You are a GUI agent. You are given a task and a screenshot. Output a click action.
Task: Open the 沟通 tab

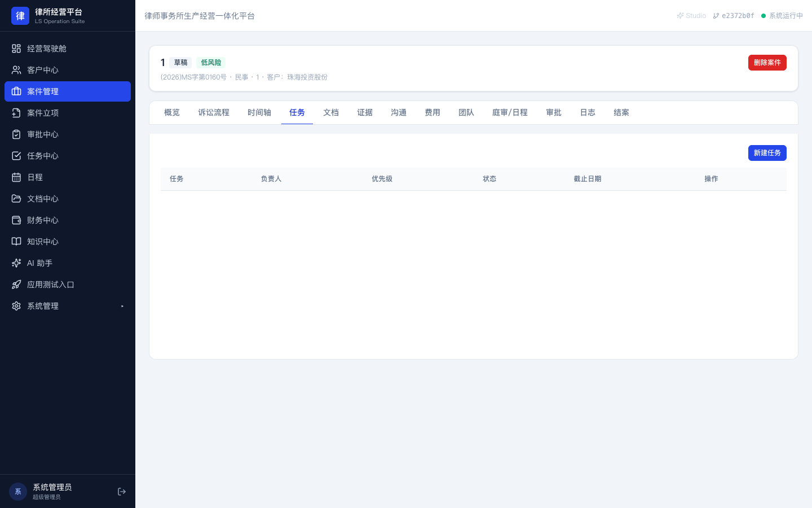click(399, 112)
